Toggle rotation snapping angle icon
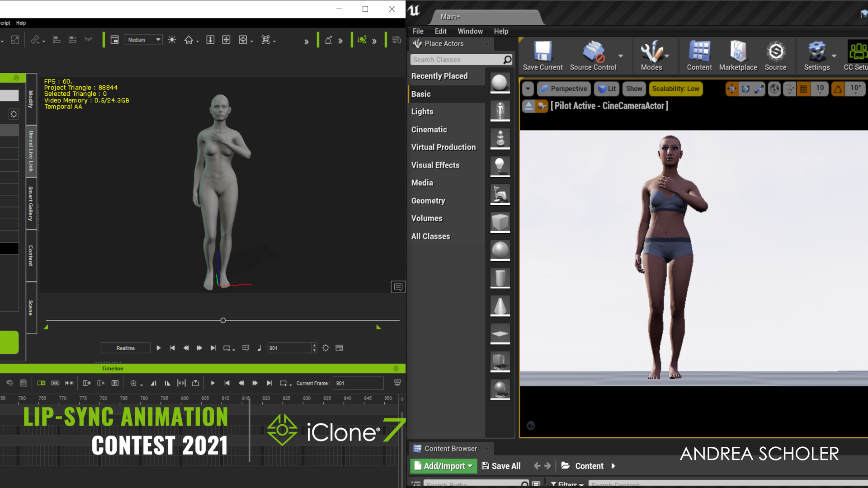 point(838,89)
